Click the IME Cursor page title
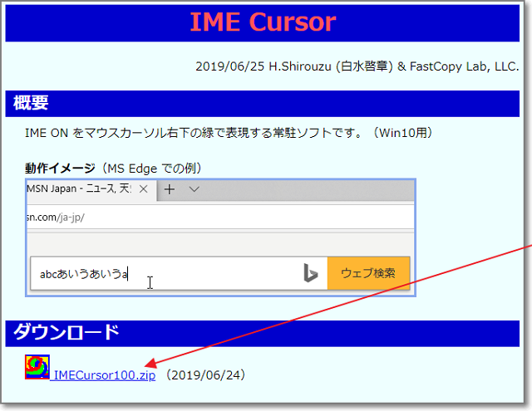Image resolution: width=532 pixels, height=411 pixels. 263,22
